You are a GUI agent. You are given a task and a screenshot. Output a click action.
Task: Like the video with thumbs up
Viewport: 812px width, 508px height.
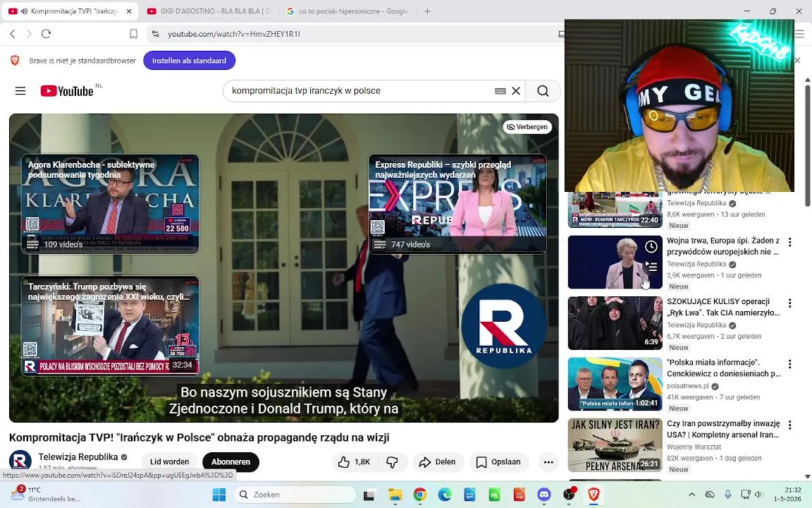(355, 462)
